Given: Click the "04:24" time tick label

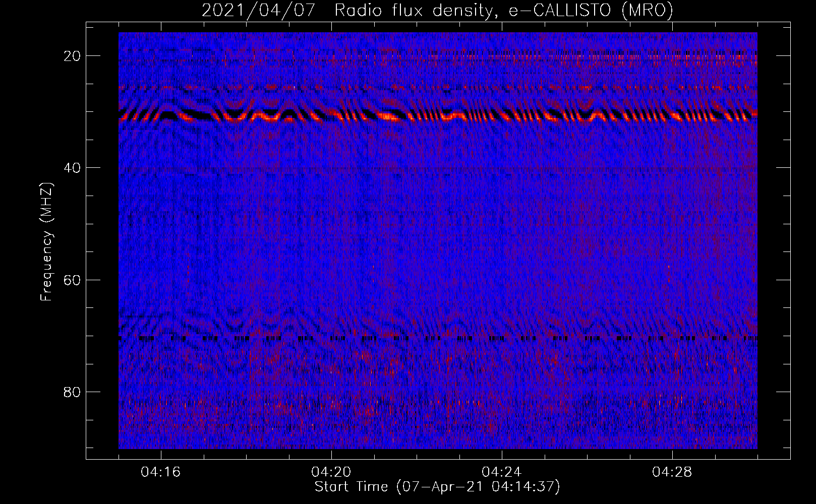Looking at the screenshot, I should click(501, 472).
